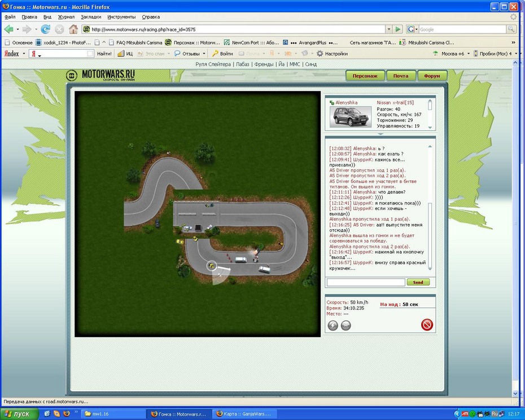Click the chat message input field

click(365, 282)
